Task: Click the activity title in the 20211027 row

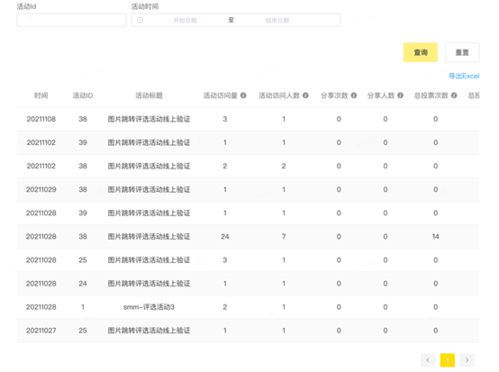Action: [x=149, y=330]
